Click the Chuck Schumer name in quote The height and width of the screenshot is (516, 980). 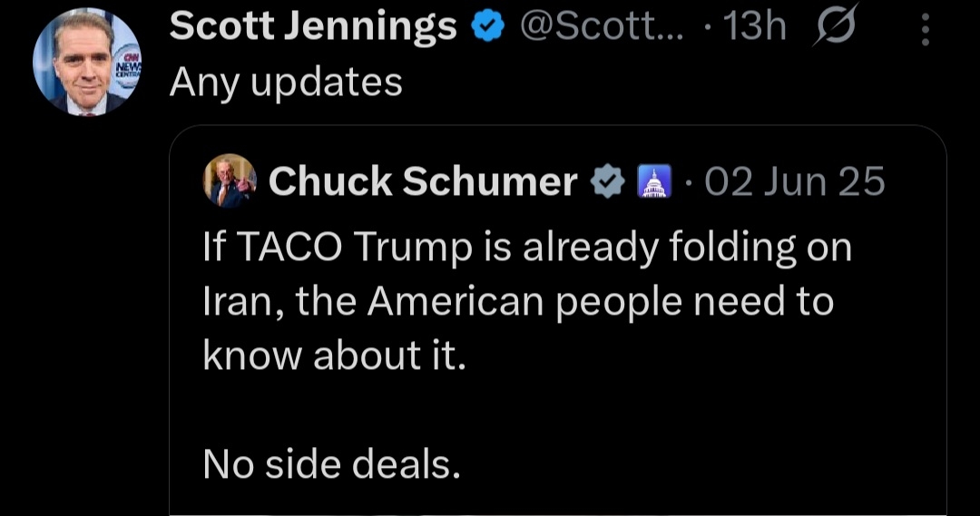click(423, 182)
